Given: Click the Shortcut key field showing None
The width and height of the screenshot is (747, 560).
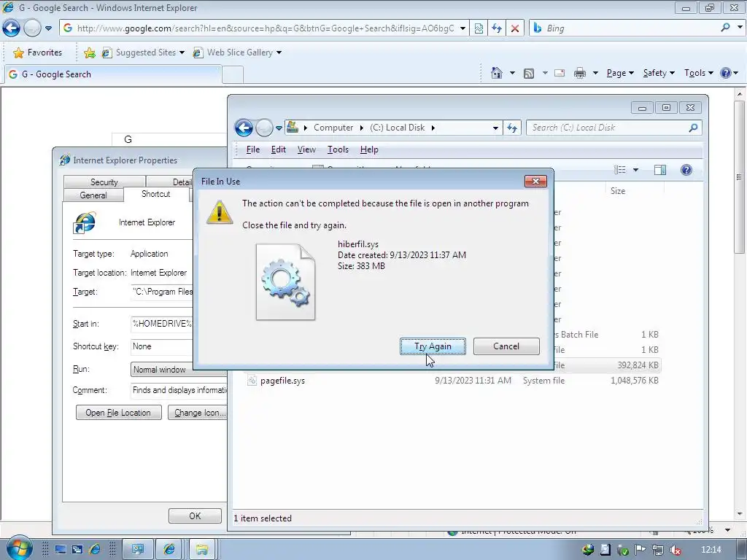Looking at the screenshot, I should (179, 346).
